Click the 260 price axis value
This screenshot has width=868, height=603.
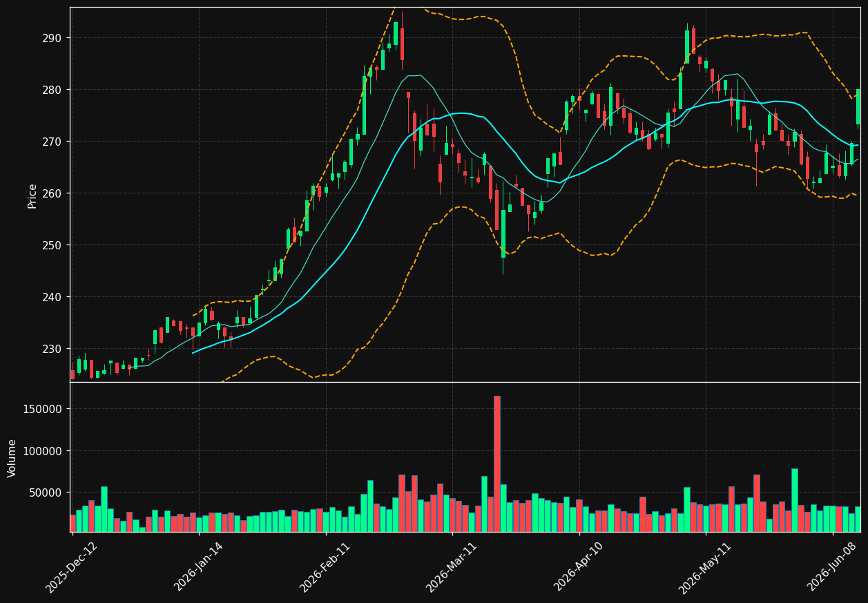coord(53,193)
